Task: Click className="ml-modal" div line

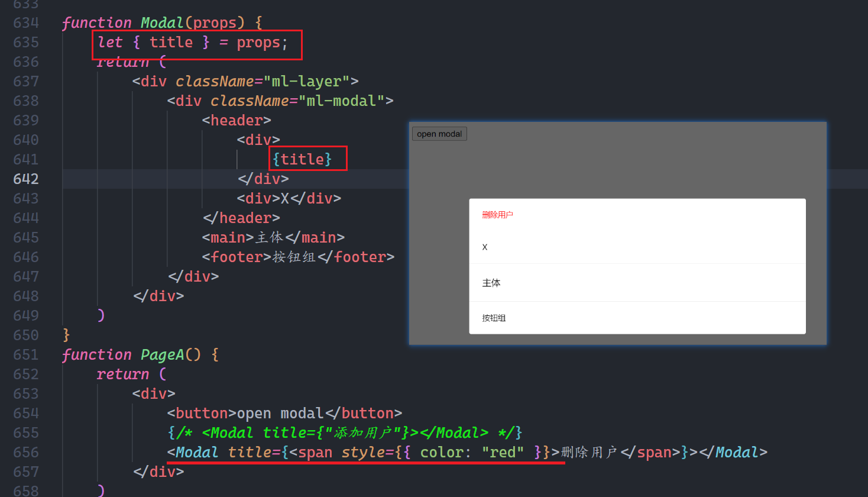Action: [280, 101]
